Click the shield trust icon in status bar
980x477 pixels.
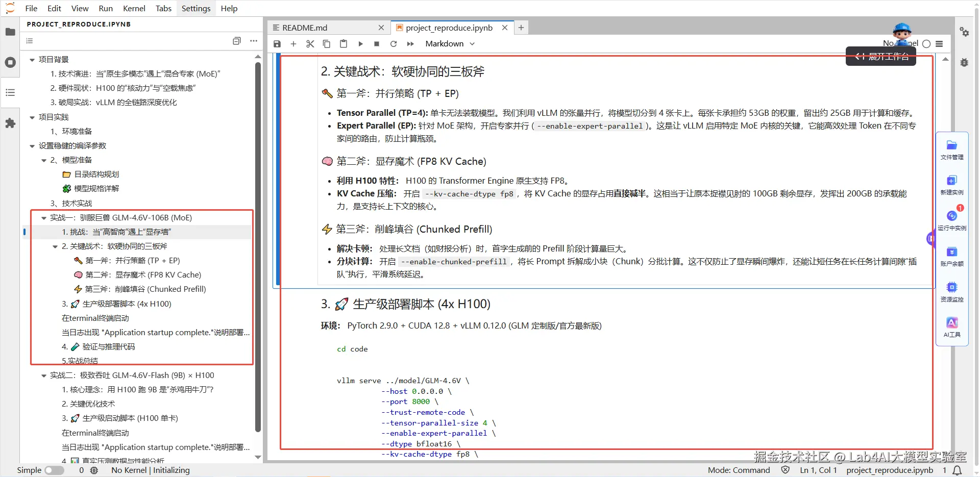[x=786, y=470]
